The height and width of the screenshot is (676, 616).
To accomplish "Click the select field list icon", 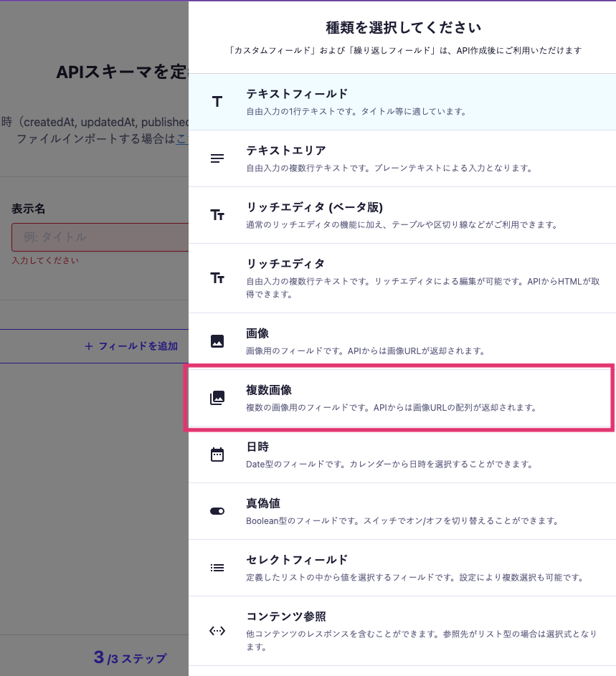I will tap(217, 568).
